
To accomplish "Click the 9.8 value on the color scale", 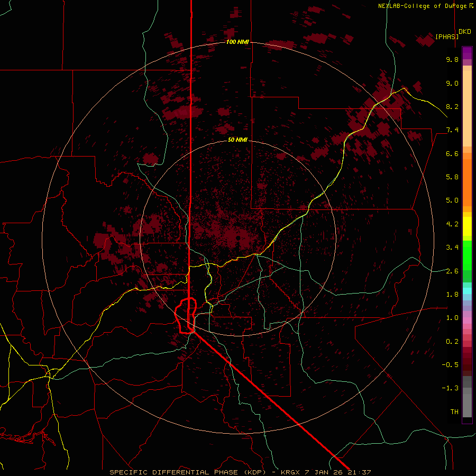I will 452,59.
